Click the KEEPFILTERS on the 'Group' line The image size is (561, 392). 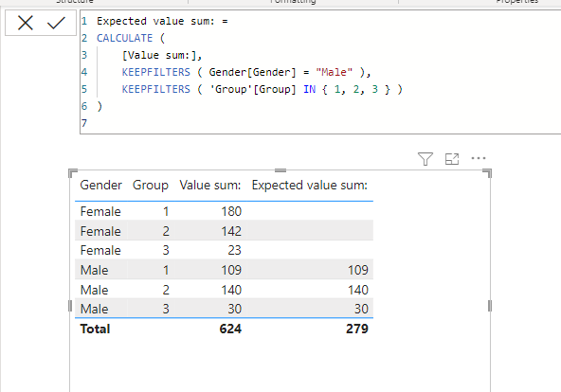coord(155,89)
